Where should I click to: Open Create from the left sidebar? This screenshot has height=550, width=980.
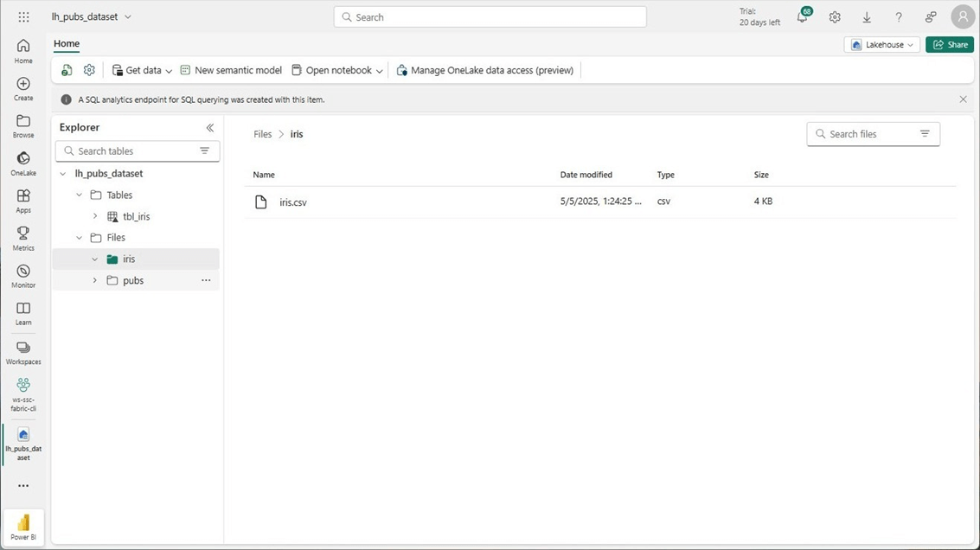23,89
